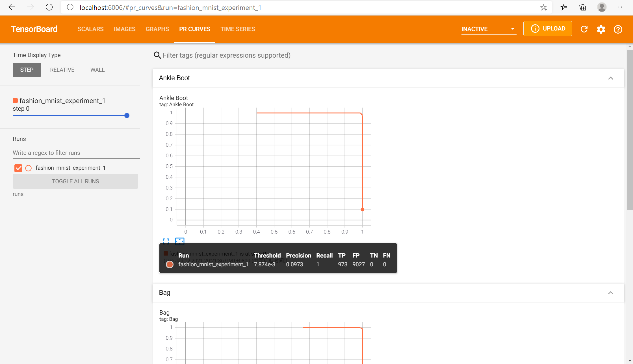The width and height of the screenshot is (633, 364).
Task: Open TensorBoard settings gear
Action: [x=601, y=29]
